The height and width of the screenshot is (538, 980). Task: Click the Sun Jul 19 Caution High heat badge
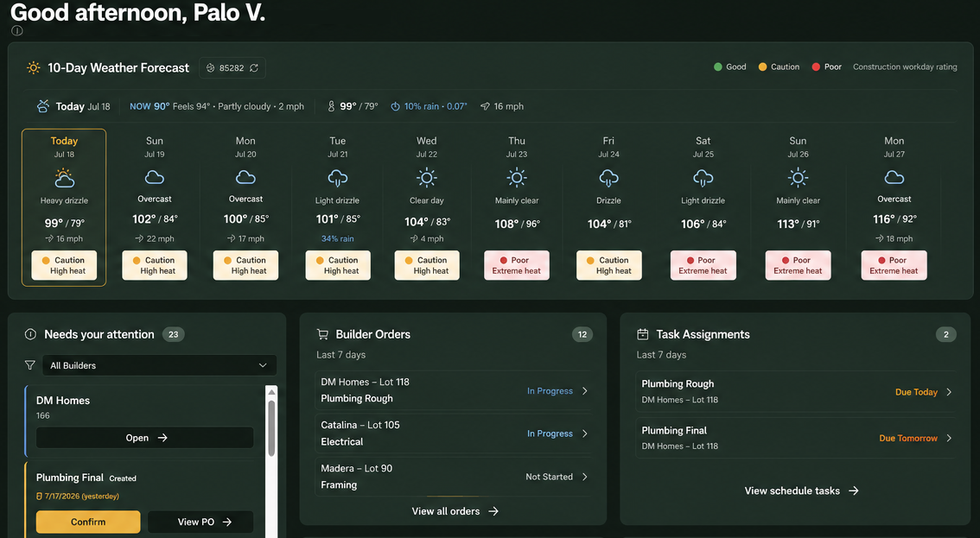(155, 266)
